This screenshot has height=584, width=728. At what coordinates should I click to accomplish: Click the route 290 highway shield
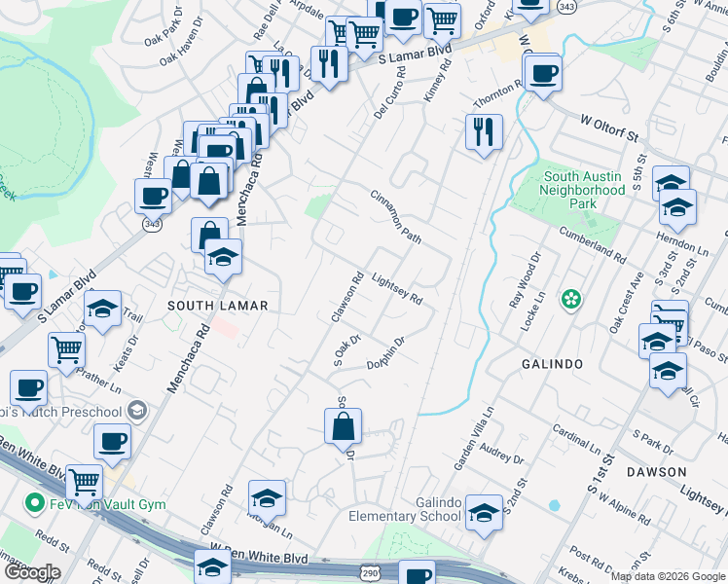[x=370, y=573]
